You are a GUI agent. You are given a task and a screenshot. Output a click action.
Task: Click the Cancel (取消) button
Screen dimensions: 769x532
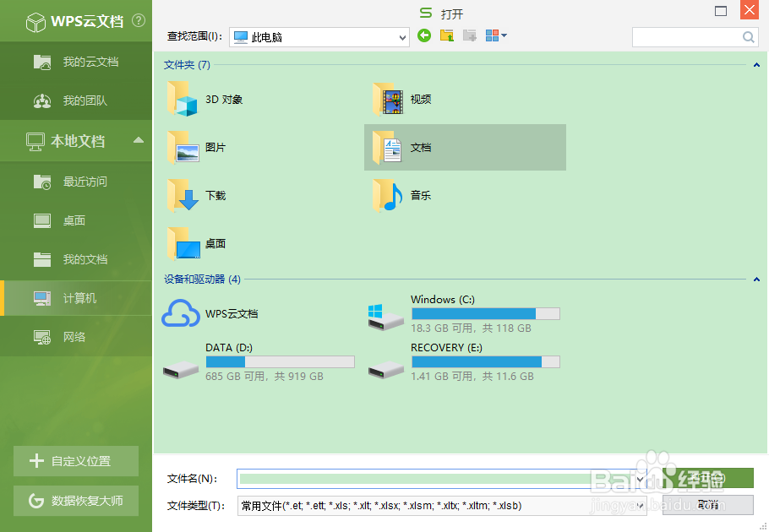tap(707, 505)
